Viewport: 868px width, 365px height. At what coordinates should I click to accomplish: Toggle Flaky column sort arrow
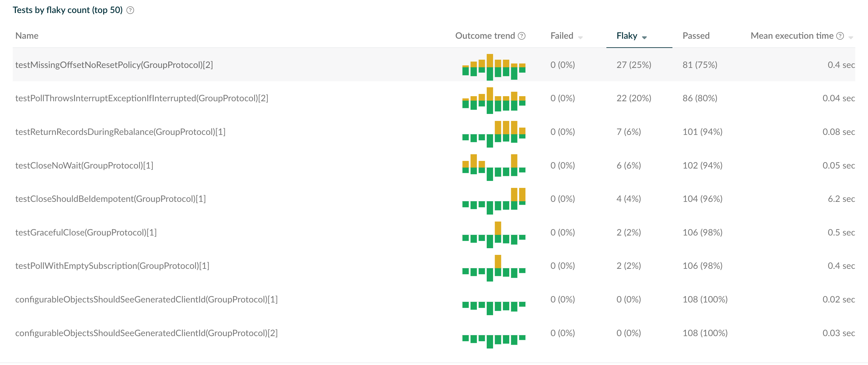[644, 37]
